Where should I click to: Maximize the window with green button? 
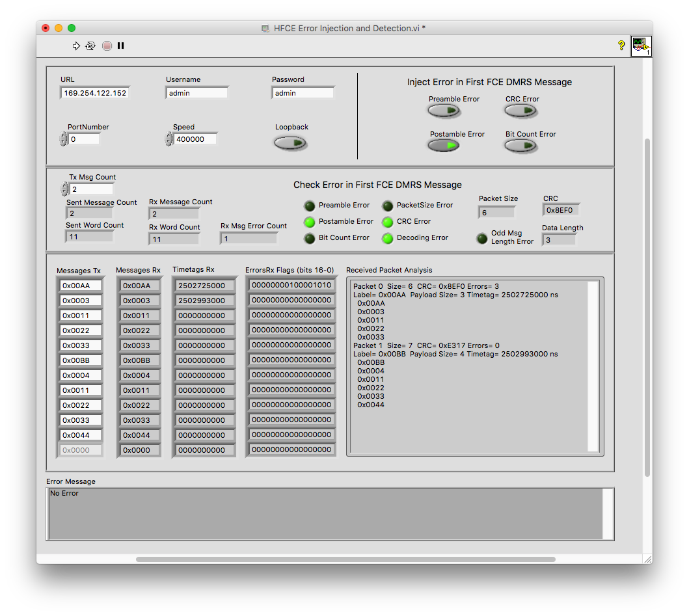[72, 28]
